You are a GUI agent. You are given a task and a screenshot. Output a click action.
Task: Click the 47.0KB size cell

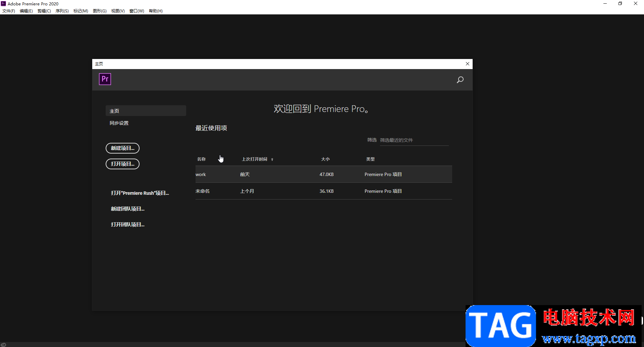(326, 174)
